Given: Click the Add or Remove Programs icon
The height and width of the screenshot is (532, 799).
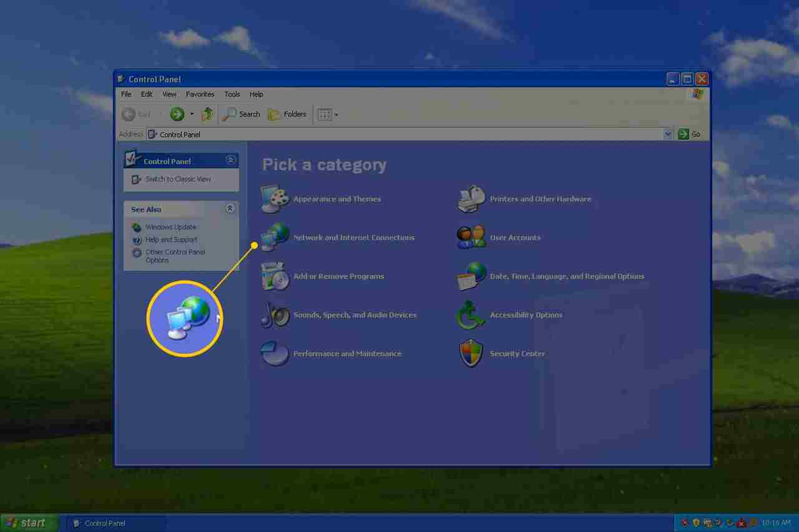Looking at the screenshot, I should (275, 276).
